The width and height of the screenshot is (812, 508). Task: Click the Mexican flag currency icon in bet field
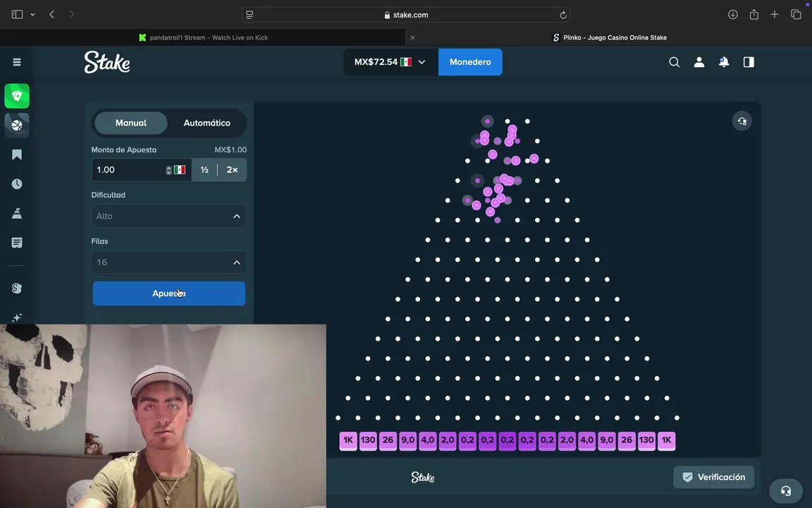click(x=180, y=170)
